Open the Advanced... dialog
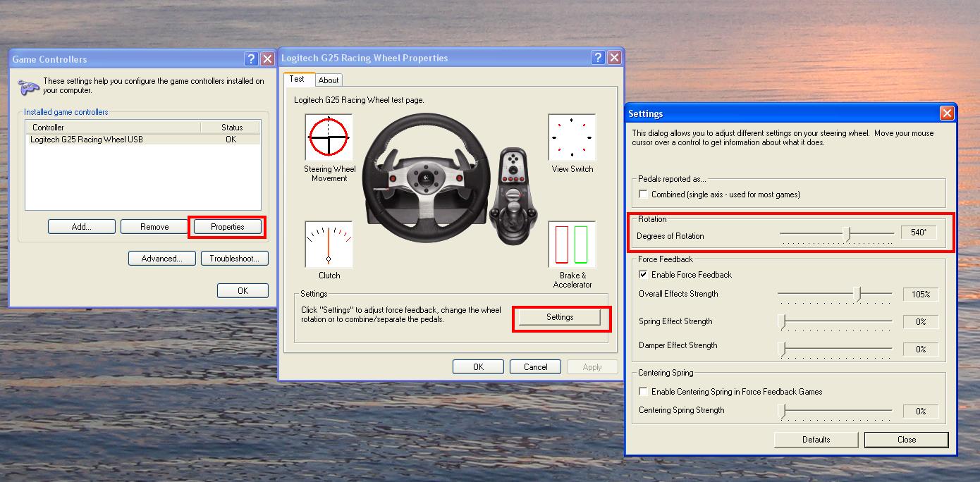 (x=161, y=259)
